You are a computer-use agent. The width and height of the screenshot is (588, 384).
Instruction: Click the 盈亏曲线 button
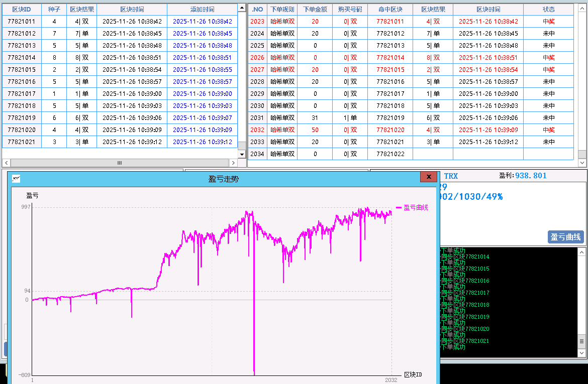click(x=565, y=237)
